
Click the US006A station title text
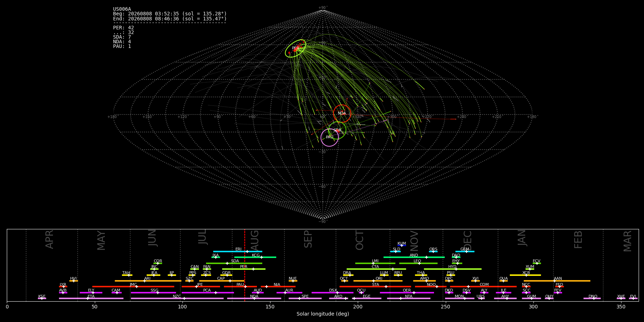pyautogui.click(x=122, y=9)
